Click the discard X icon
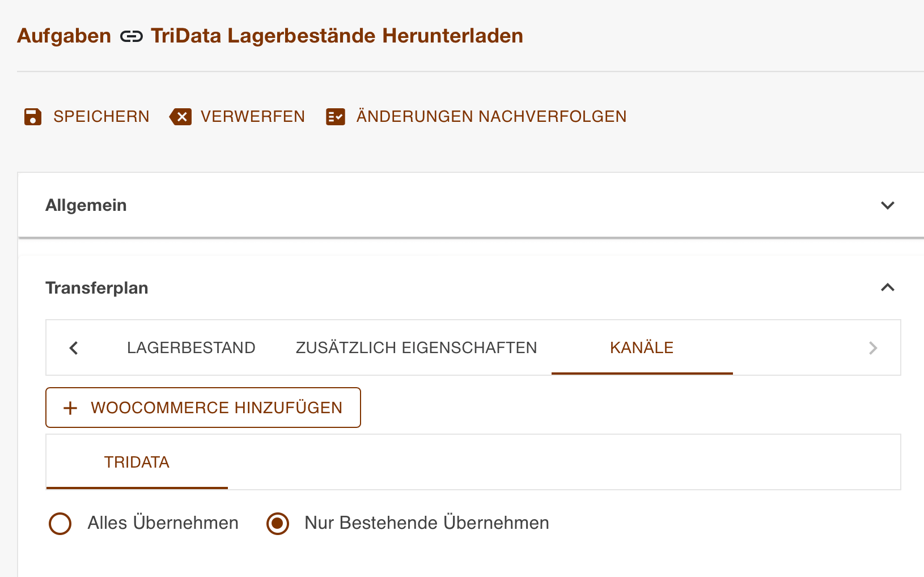The height and width of the screenshot is (577, 924). 181,117
